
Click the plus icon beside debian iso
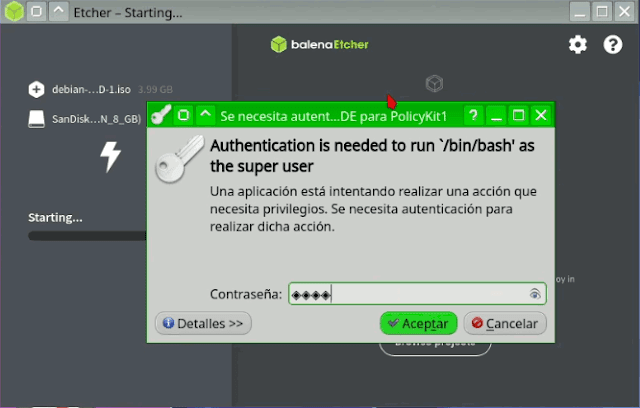pos(36,89)
